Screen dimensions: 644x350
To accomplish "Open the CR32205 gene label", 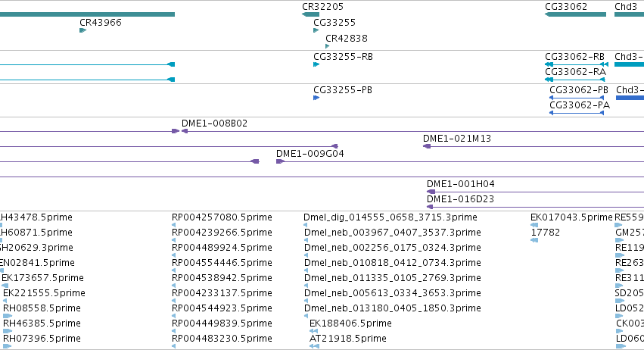I will 323,7.
